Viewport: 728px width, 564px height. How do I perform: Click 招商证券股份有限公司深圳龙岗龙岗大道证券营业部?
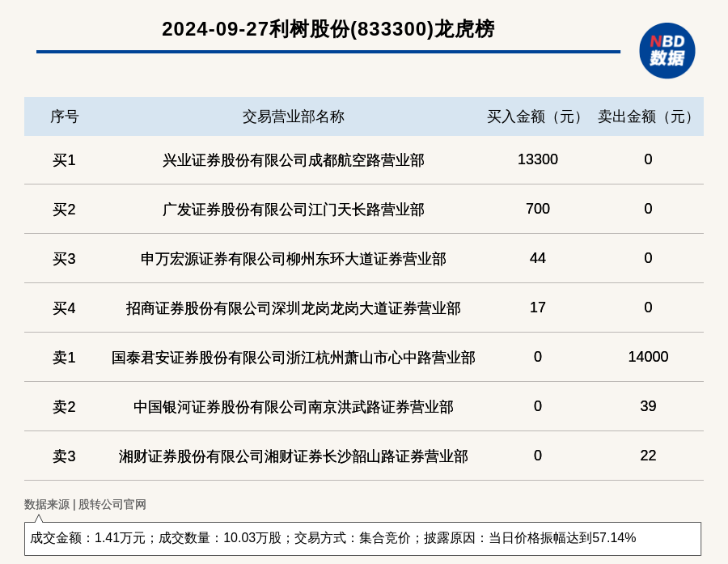tap(294, 308)
